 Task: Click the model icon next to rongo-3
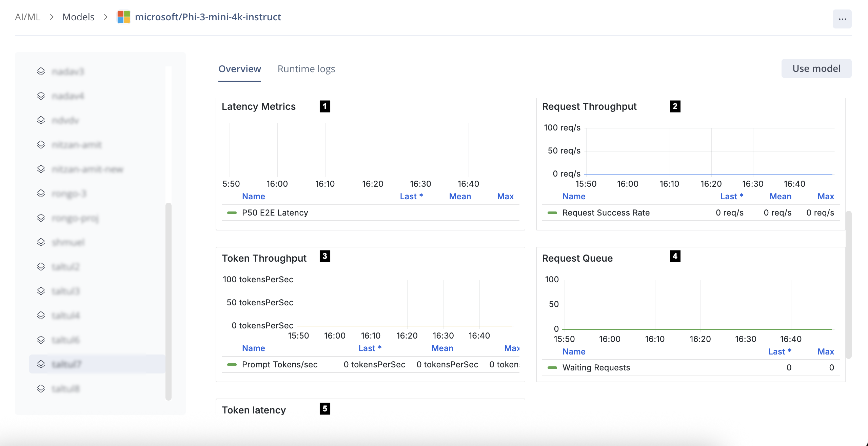coord(41,193)
